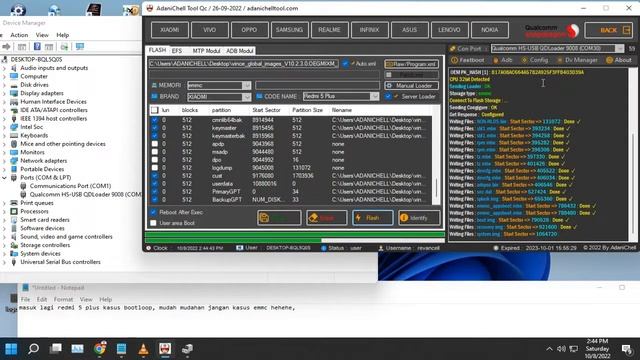The image size is (640, 360).
Task: Select the SAMSUNG brand button
Action: point(289,30)
